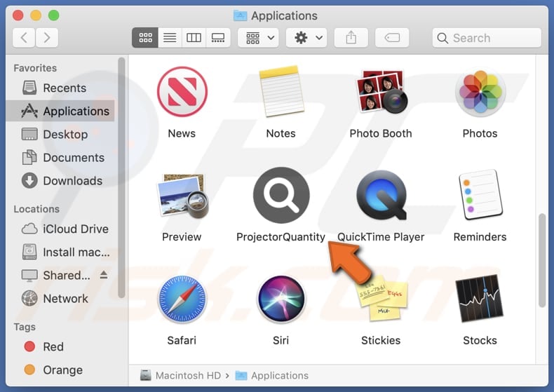
Task: Switch to icon view
Action: point(145,37)
